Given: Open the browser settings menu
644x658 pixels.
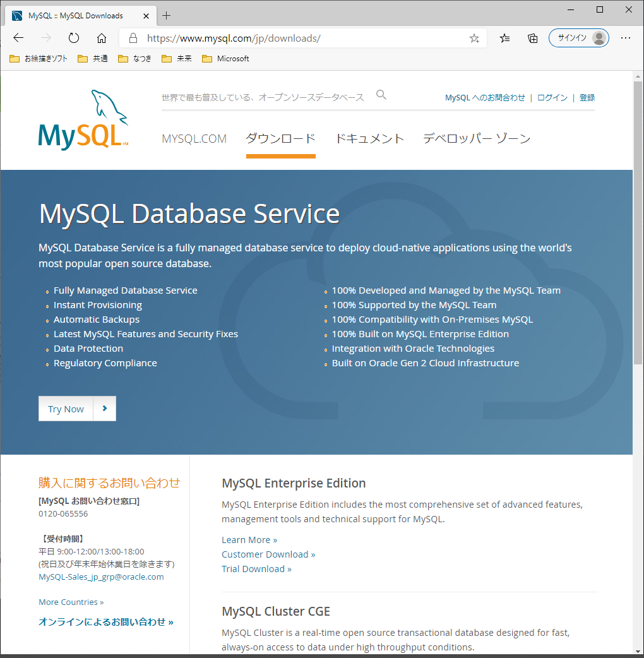Looking at the screenshot, I should pyautogui.click(x=626, y=38).
